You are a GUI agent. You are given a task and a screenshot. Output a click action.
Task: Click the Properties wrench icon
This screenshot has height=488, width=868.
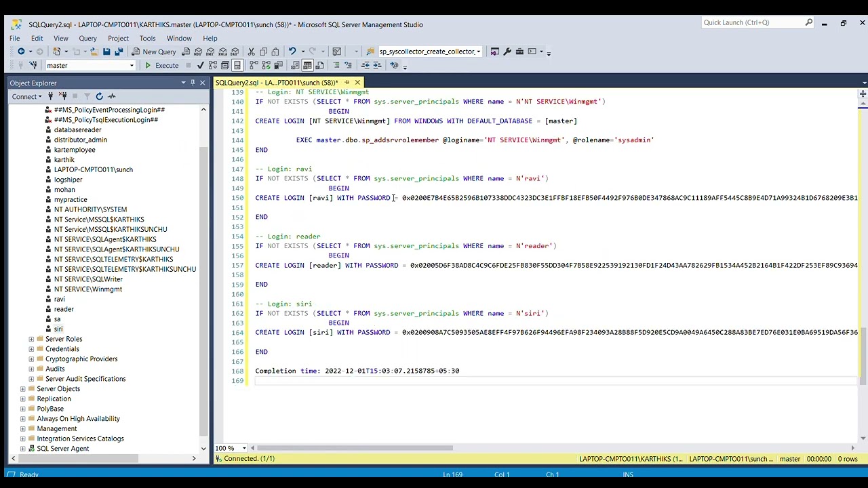[507, 52]
